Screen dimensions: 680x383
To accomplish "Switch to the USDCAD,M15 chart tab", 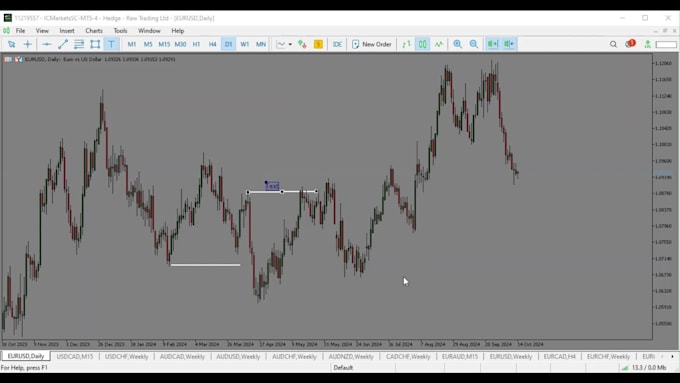I will [75, 357].
